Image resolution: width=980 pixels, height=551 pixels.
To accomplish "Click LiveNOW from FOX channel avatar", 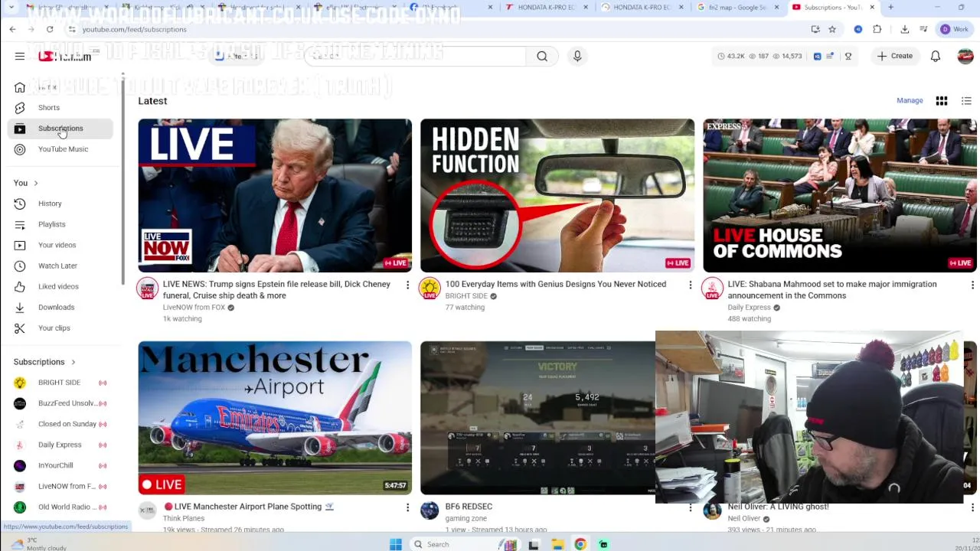I will [148, 289].
